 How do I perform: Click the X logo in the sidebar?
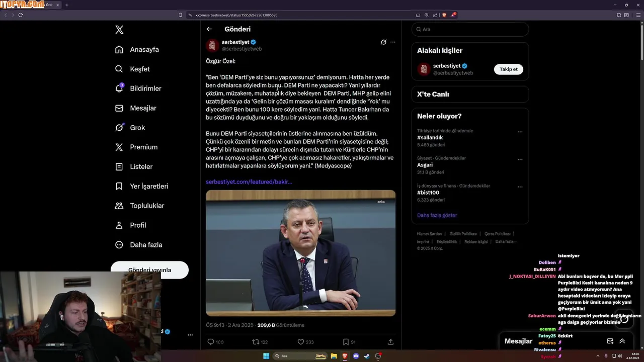pos(119,30)
